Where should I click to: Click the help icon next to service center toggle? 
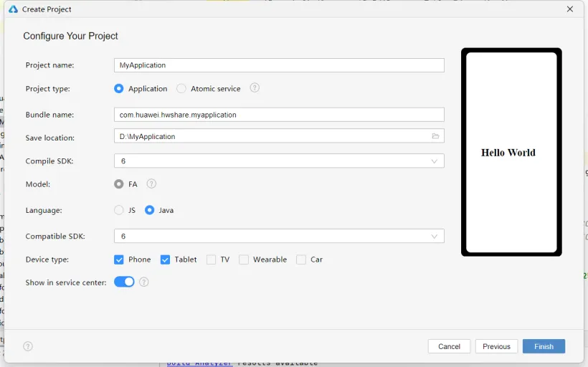coord(144,282)
